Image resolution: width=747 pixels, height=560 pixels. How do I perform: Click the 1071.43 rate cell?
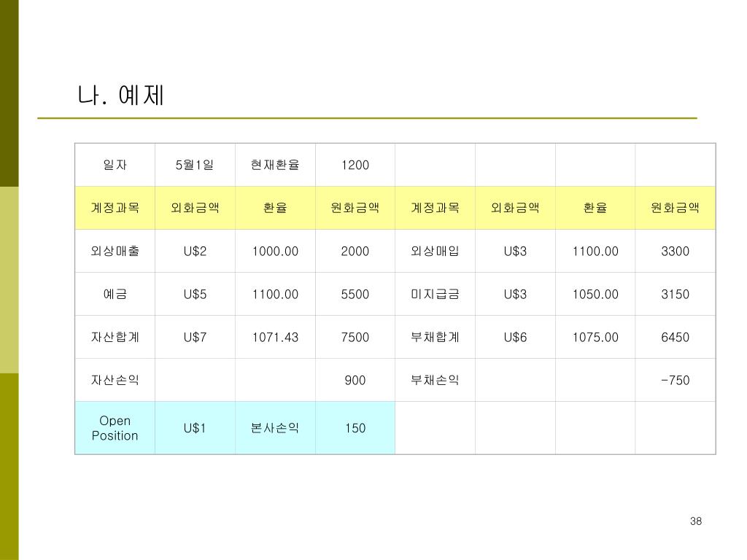tap(275, 337)
